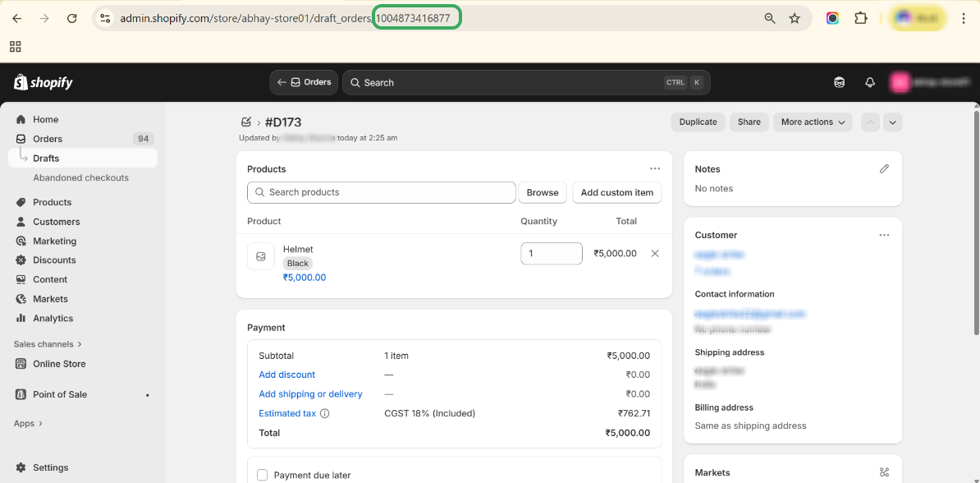Image resolution: width=980 pixels, height=483 pixels.
Task: Click the Add discount link
Action: tap(286, 375)
